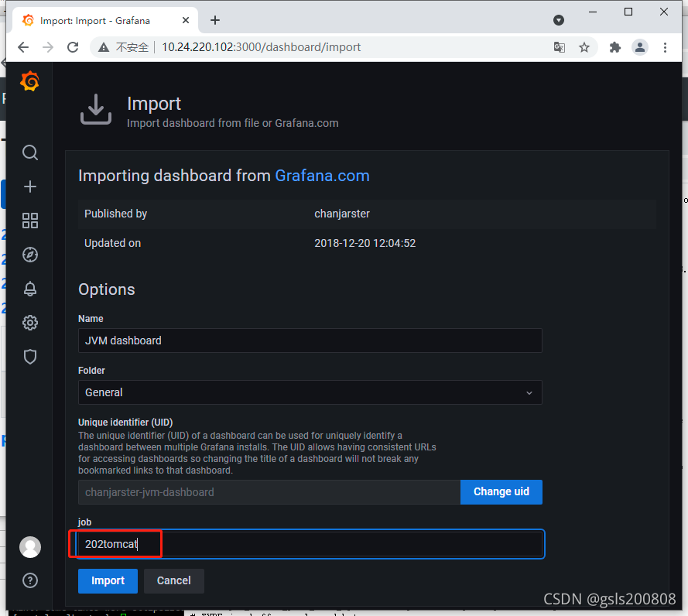
Task: Reload the page with refresh icon
Action: (73, 47)
